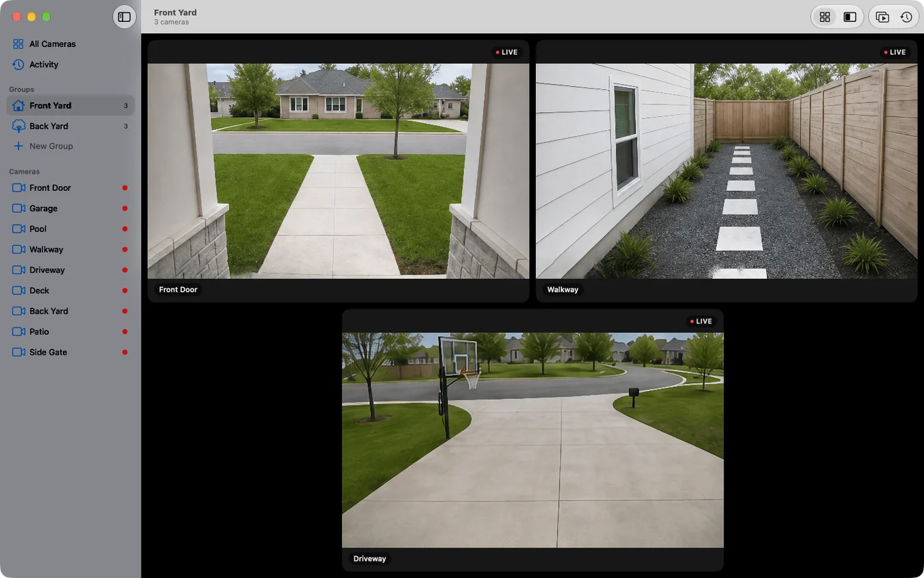Show All Cameras in the sidebar
This screenshot has height=578, width=924.
click(x=71, y=44)
